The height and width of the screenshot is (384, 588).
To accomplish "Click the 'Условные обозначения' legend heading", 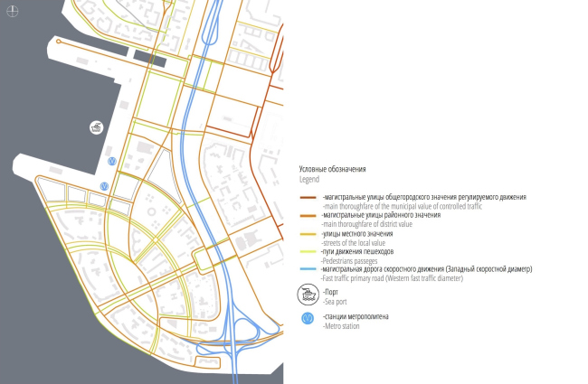I will (x=330, y=169).
